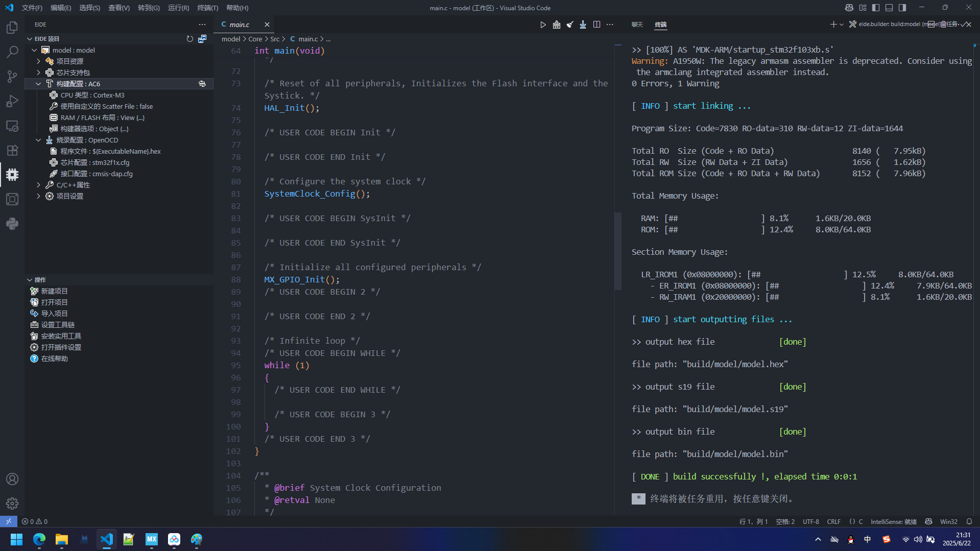Open the 终端(T) menu

207,8
